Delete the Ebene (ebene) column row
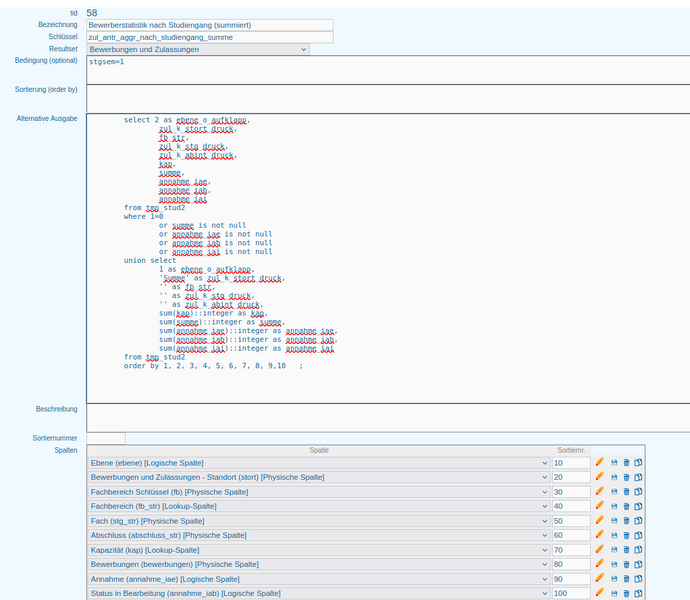 pyautogui.click(x=627, y=463)
